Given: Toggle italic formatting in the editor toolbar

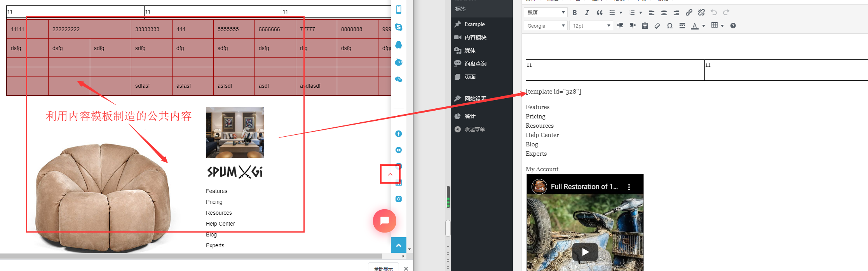Looking at the screenshot, I should tap(587, 12).
